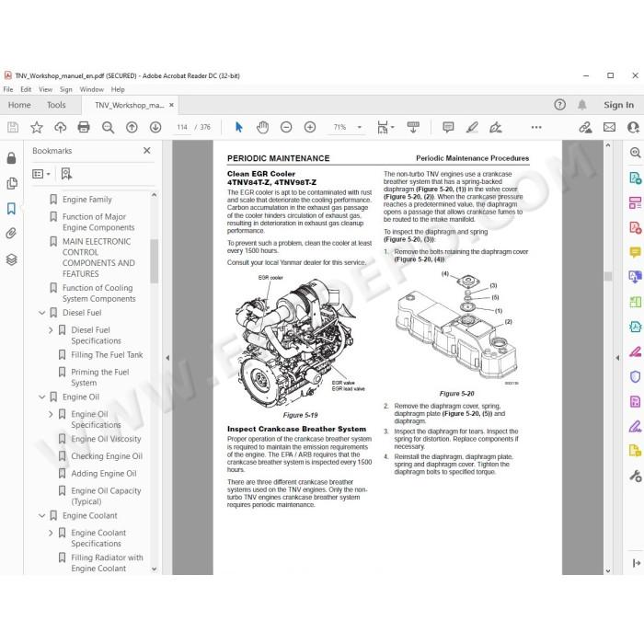Open the Layers panel
Screen dimensions: 644x644
pos(11,259)
